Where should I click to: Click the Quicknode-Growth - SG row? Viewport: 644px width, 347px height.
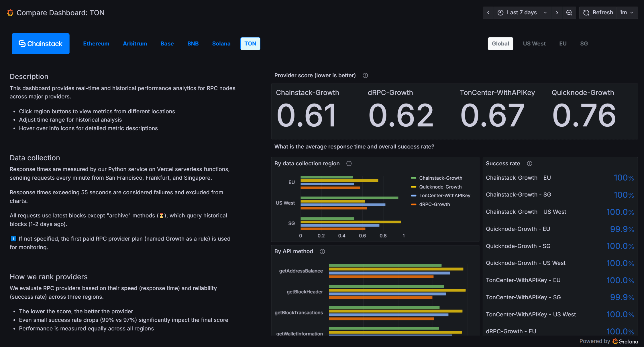coord(560,246)
